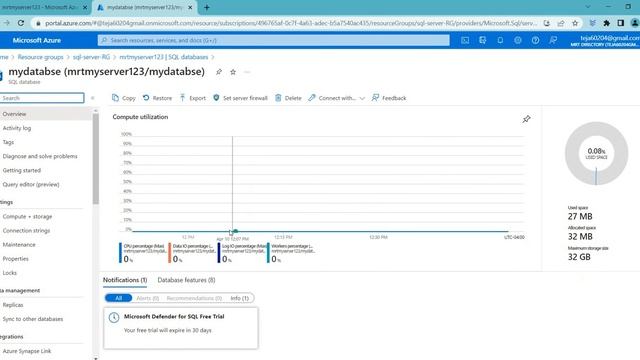
Task: Click CPU percentage legend item
Action: (142, 253)
